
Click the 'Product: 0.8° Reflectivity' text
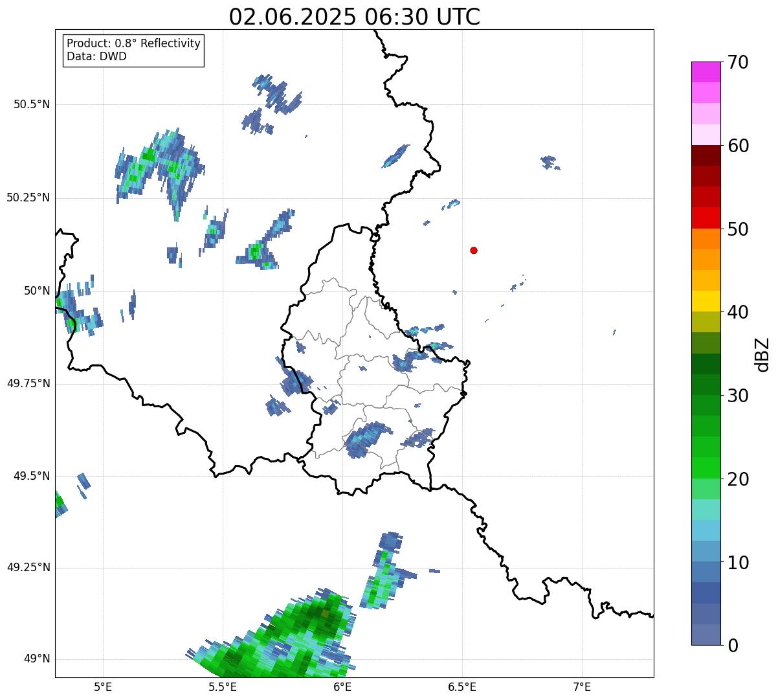[134, 43]
